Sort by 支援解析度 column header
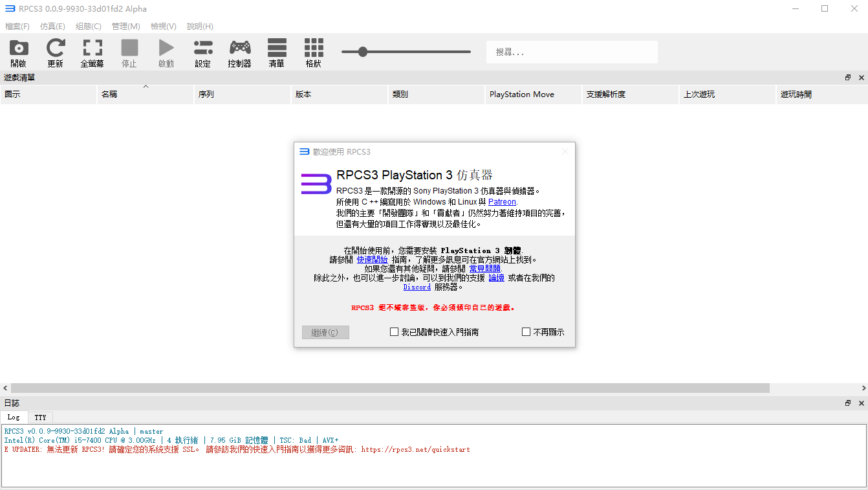The height and width of the screenshot is (490, 868). (631, 95)
